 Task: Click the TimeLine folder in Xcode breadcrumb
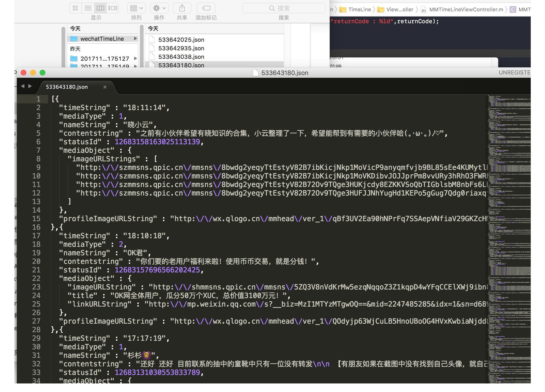point(359,9)
